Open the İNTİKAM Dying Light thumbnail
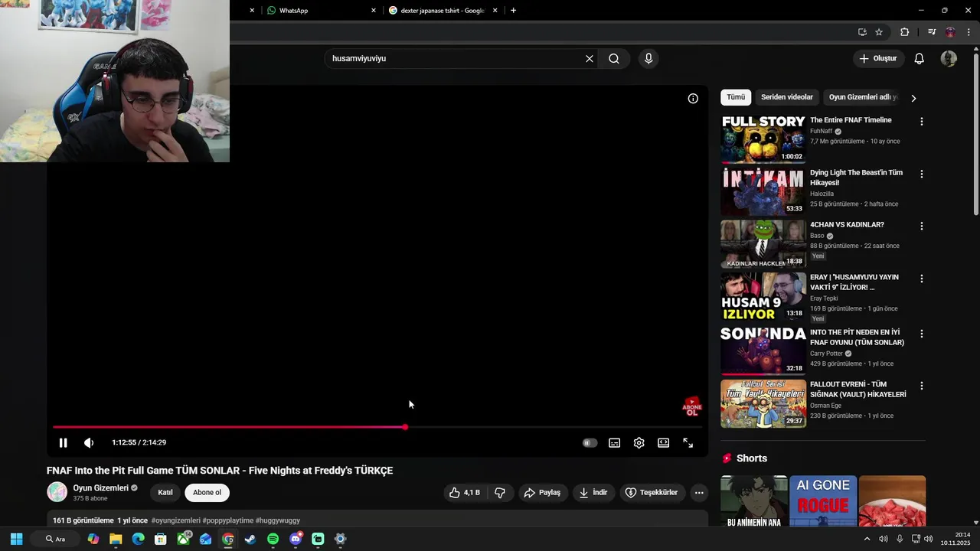Viewport: 980px width, 551px height. [x=763, y=191]
